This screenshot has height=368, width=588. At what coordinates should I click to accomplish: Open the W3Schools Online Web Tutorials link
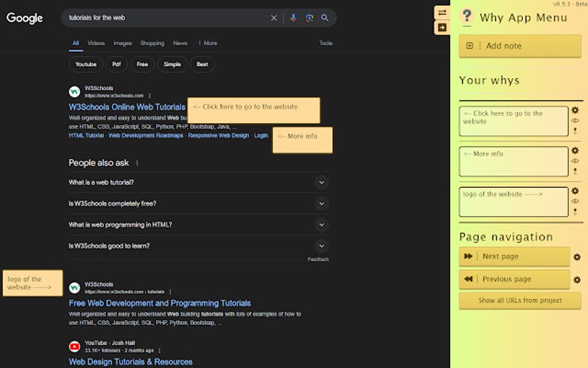(126, 107)
